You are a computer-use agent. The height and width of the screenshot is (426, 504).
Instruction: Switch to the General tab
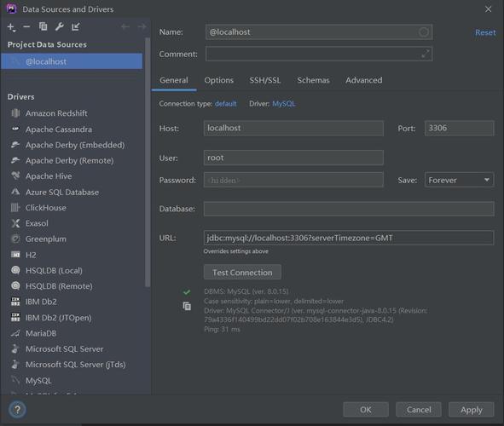coord(174,80)
